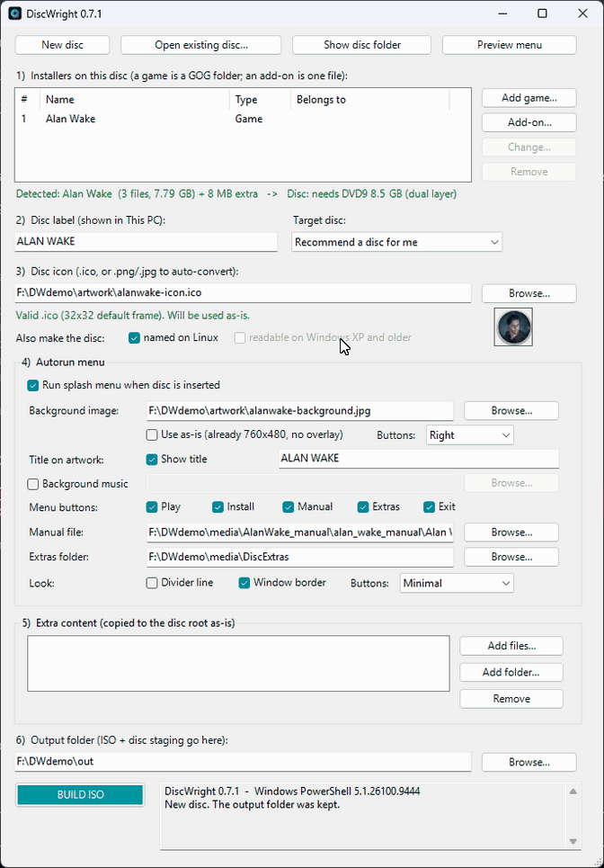
Task: Click the log scrollbar down arrow
Action: (573, 841)
